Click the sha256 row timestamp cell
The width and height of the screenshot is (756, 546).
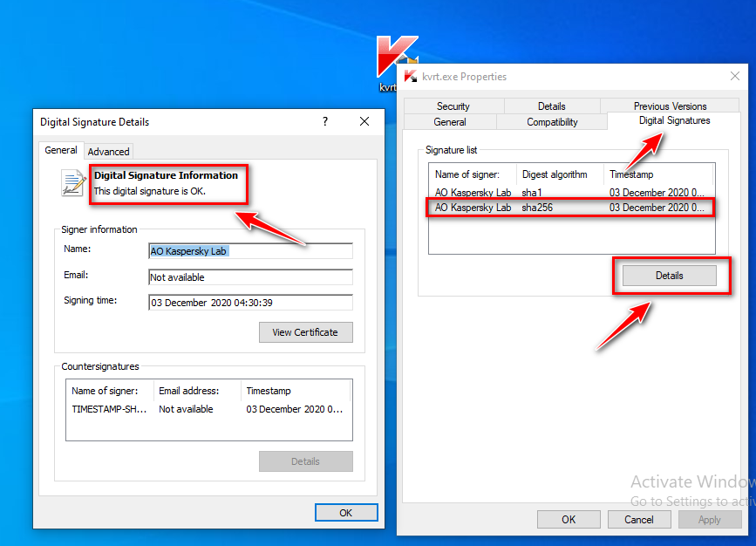coord(657,208)
